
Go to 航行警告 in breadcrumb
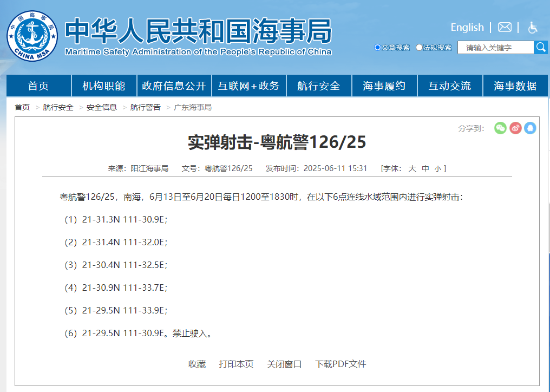145,107
